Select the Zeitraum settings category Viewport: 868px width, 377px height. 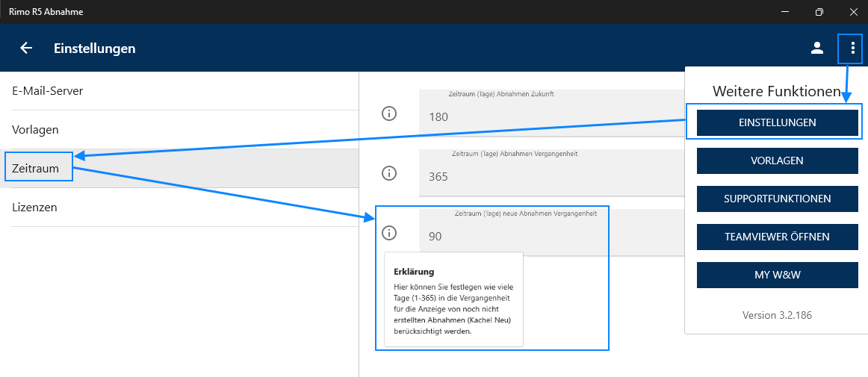pyautogui.click(x=179, y=168)
